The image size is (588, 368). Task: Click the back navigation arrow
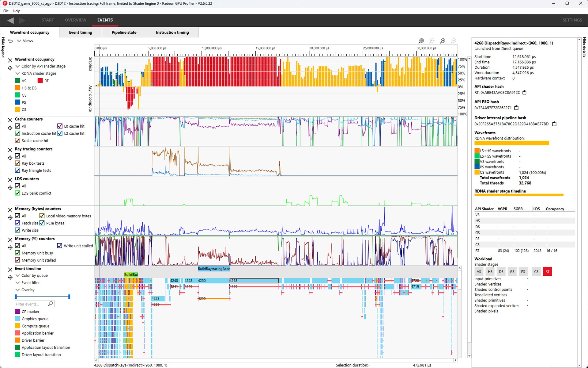(x=11, y=20)
